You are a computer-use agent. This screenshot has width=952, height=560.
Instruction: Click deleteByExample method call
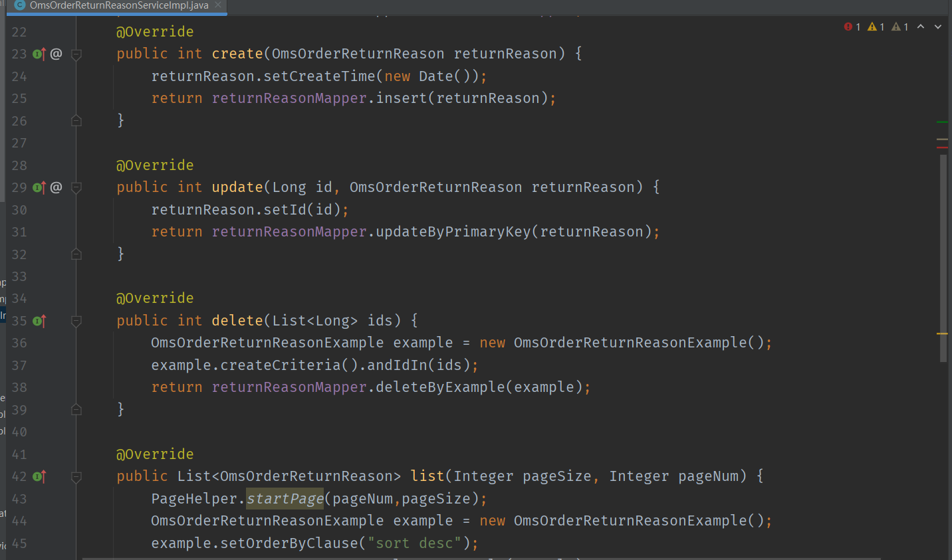[441, 387]
